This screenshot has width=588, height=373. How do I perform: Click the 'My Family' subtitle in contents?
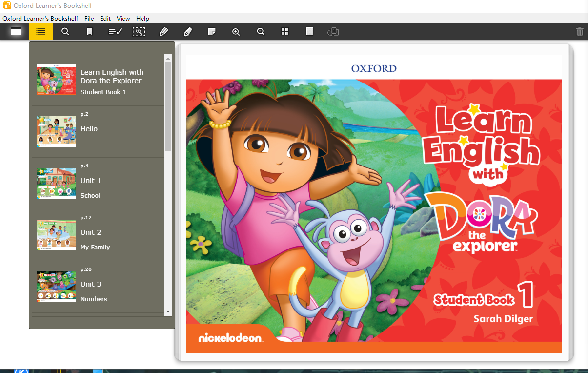coord(95,247)
